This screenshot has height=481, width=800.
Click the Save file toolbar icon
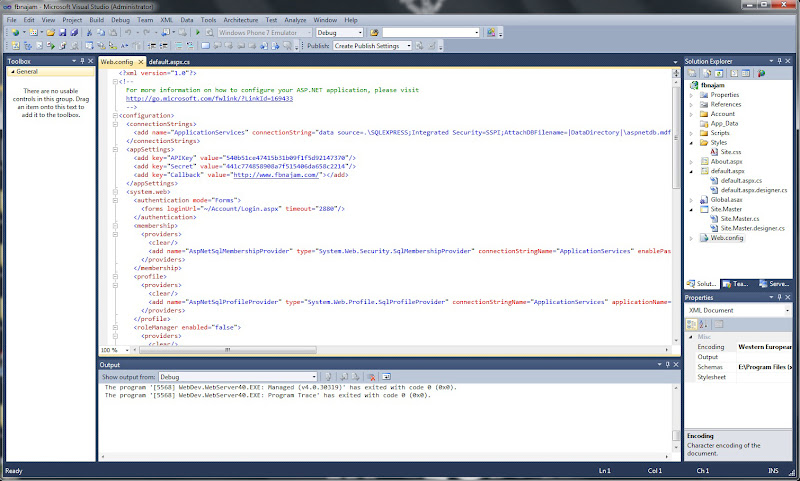(61, 32)
